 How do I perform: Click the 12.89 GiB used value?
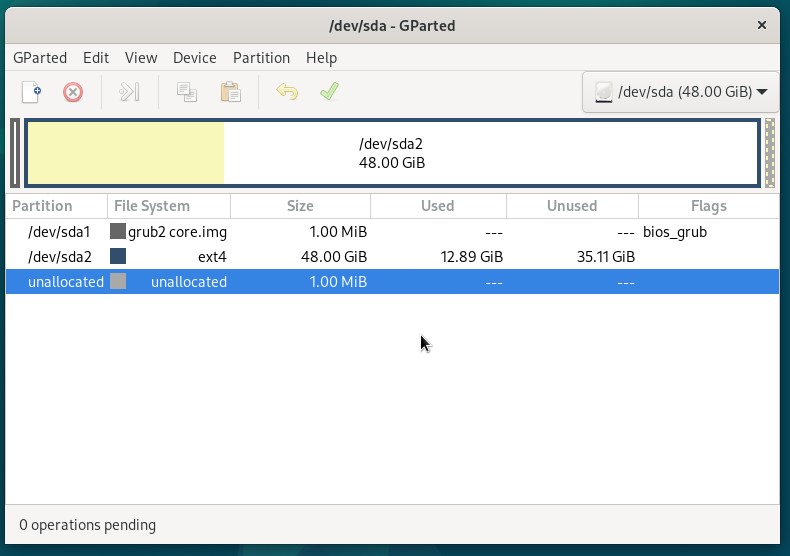point(472,257)
